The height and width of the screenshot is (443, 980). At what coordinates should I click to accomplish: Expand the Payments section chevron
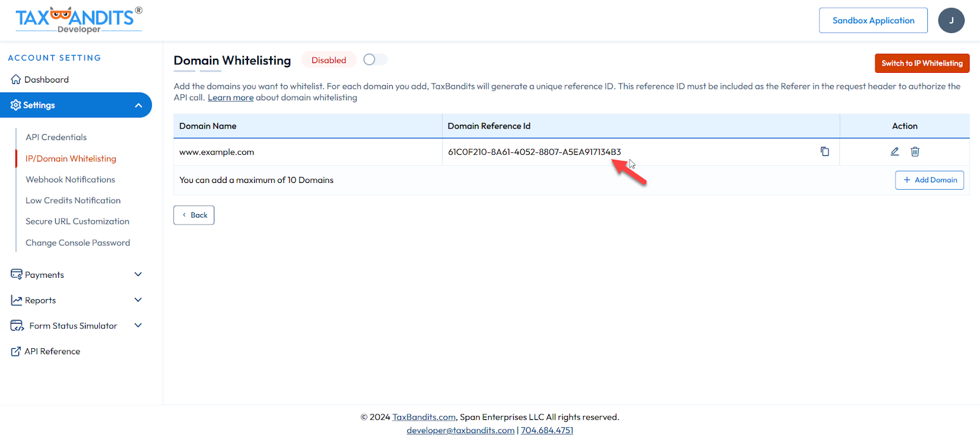(x=138, y=274)
